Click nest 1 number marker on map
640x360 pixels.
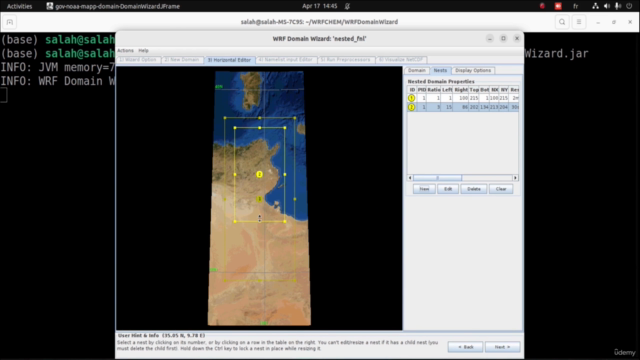coord(259,199)
